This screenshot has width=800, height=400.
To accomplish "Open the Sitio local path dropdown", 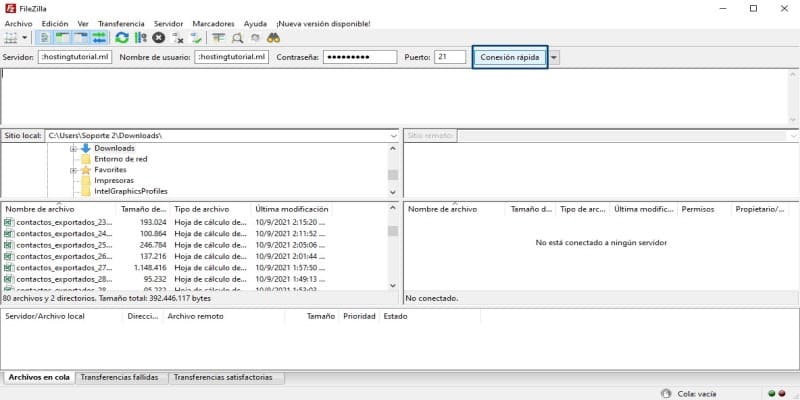I will click(x=393, y=136).
